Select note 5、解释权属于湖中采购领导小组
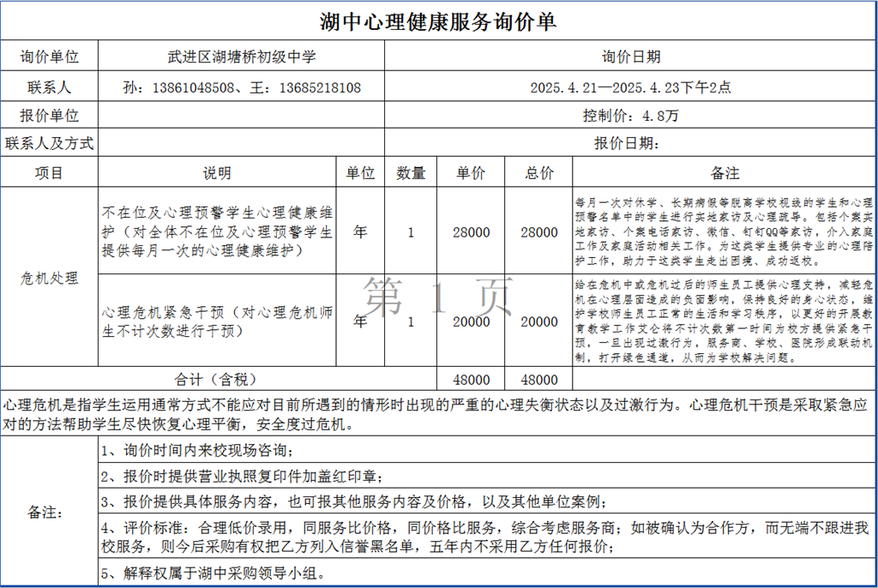The height and width of the screenshot is (588, 878). coord(487,573)
